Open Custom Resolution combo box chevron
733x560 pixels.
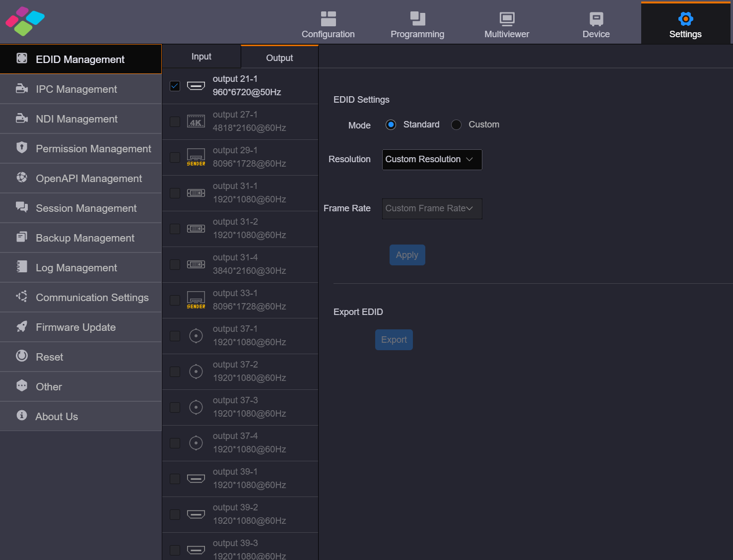click(469, 160)
